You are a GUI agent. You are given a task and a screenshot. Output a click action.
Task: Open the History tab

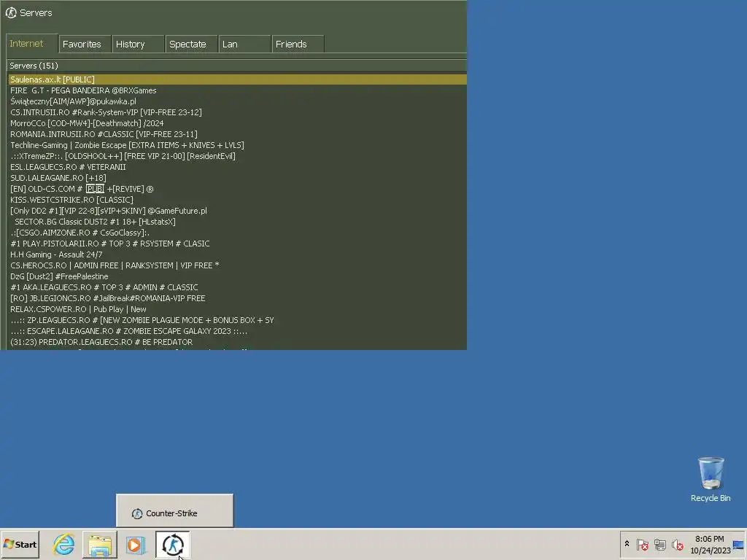[x=138, y=44]
